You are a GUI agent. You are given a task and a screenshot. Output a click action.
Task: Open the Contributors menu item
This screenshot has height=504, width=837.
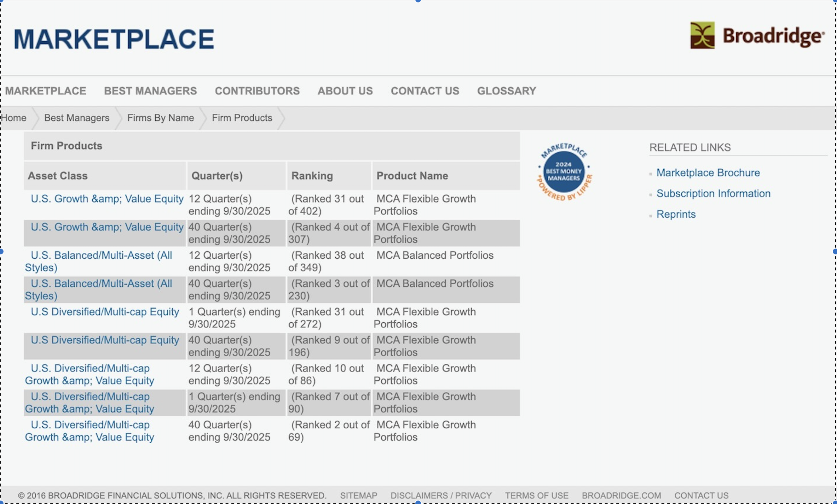(257, 91)
